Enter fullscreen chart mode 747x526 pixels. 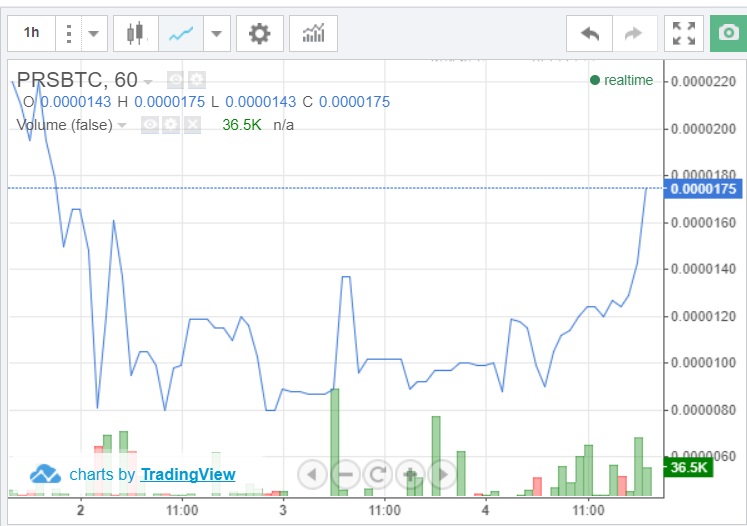[684, 33]
